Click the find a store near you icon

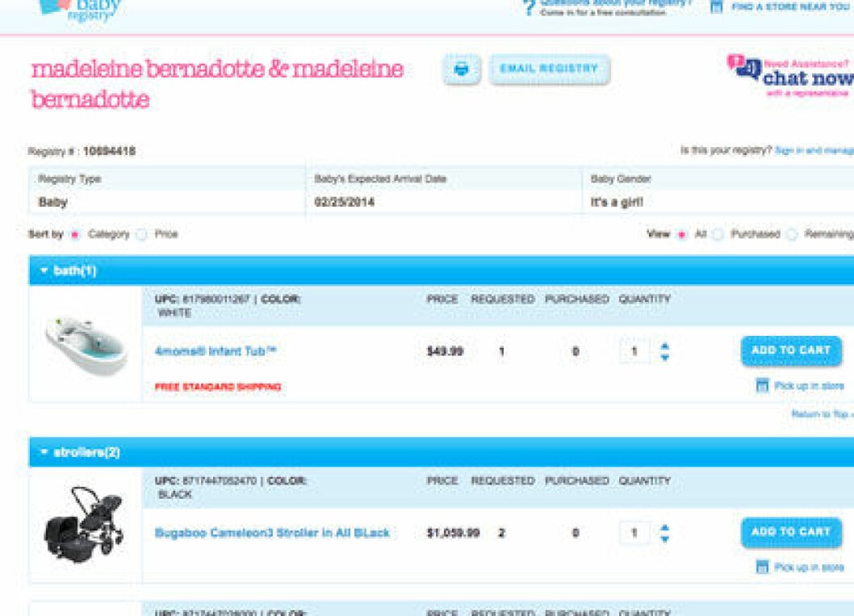pyautogui.click(x=717, y=6)
